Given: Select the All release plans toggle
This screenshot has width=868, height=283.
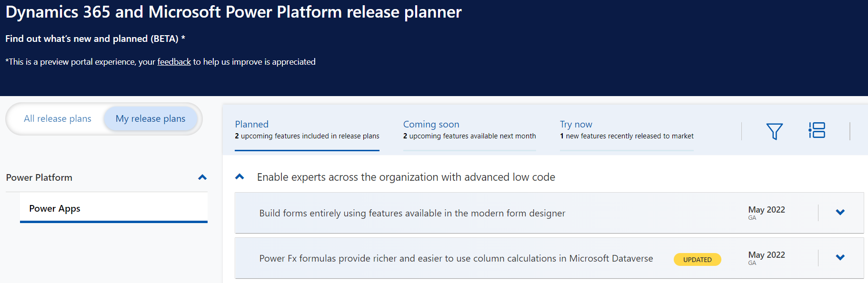Looking at the screenshot, I should coord(58,119).
